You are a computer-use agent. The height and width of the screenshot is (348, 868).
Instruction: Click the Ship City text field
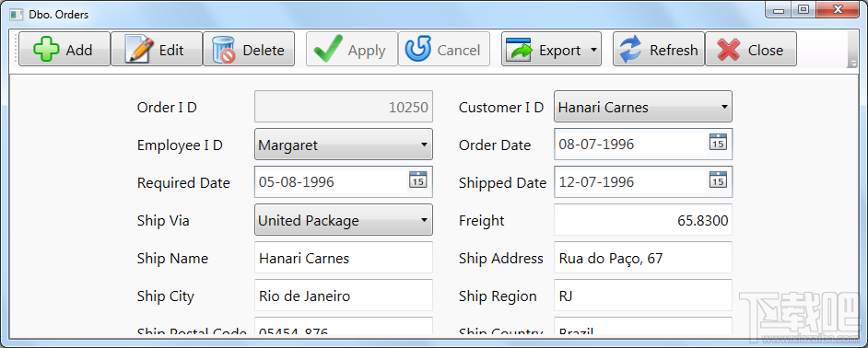(343, 295)
